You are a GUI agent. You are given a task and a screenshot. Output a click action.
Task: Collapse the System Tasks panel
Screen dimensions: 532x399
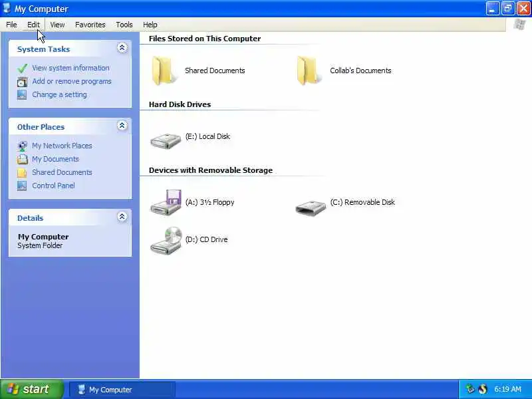(122, 48)
